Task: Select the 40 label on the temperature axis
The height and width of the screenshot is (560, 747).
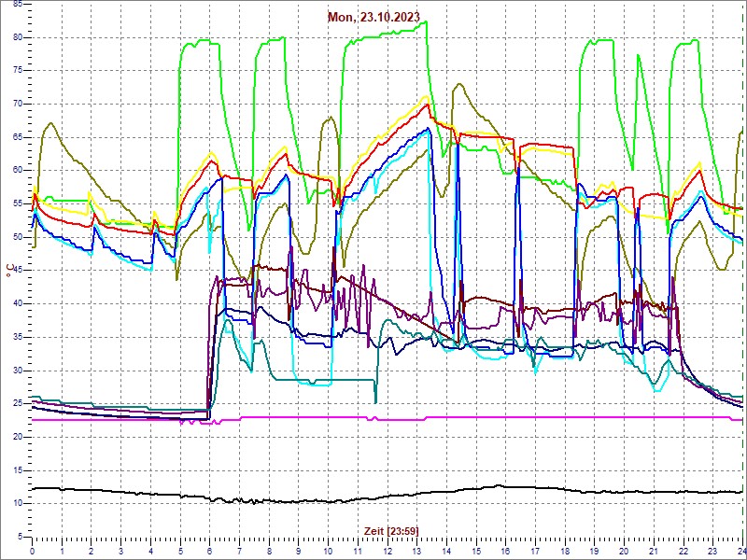Action: (x=18, y=304)
